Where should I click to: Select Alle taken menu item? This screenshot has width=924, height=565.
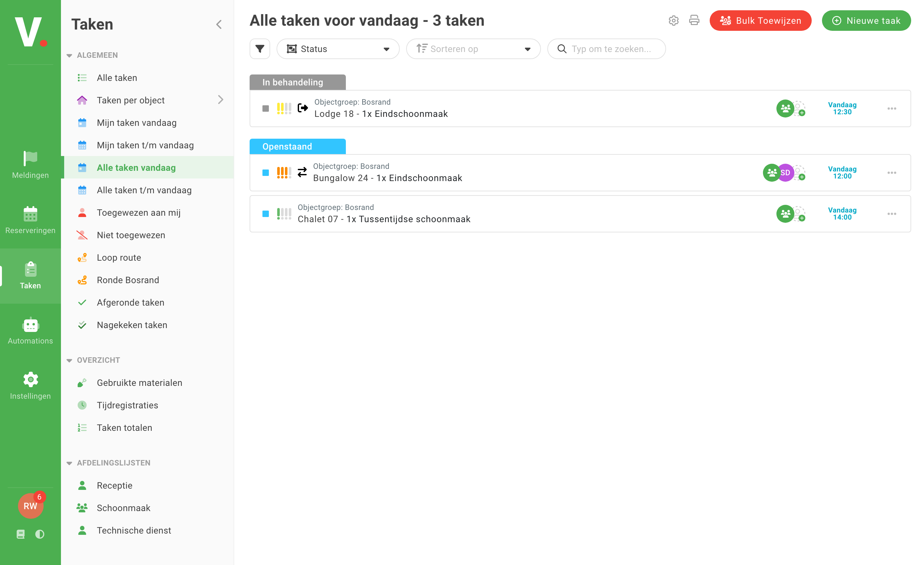click(147, 78)
